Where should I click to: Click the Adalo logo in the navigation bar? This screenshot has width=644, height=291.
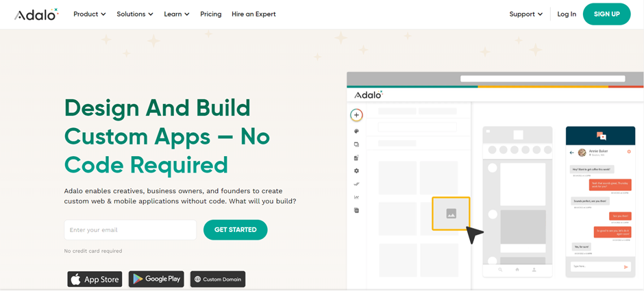tap(36, 14)
